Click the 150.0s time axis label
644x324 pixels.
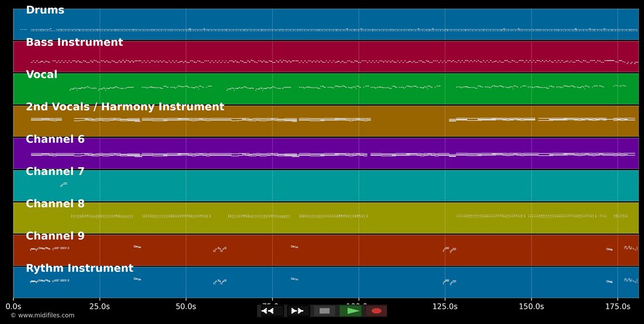(531, 306)
